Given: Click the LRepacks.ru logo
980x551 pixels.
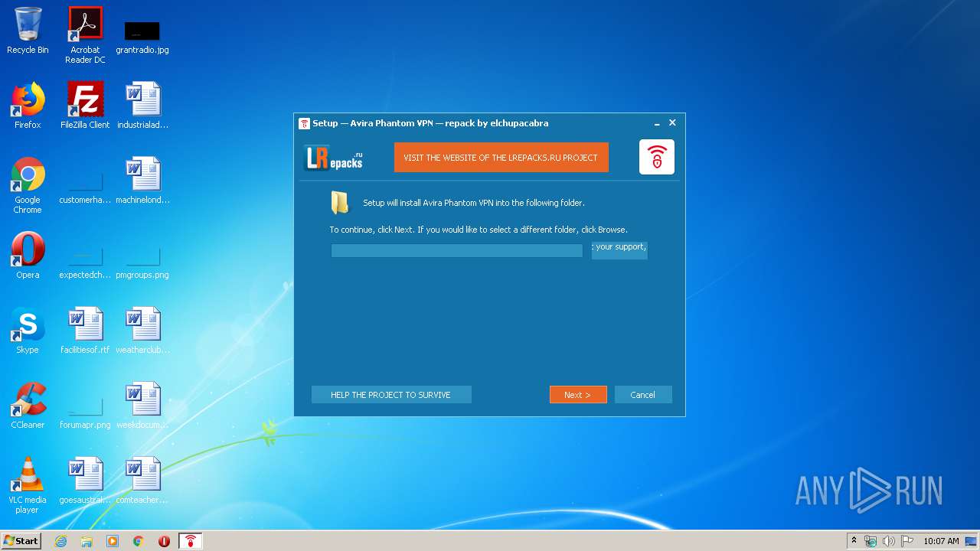Looking at the screenshot, I should (x=334, y=158).
